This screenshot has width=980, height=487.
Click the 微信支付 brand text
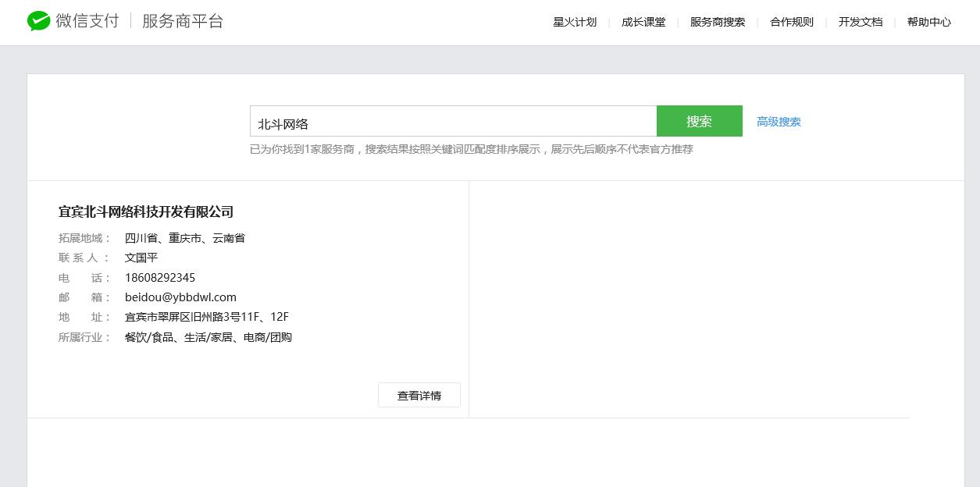(86, 21)
